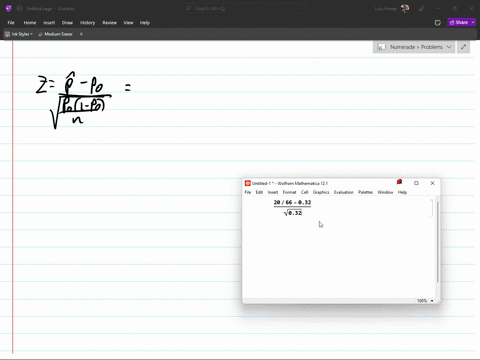Maximize the Mathematica window
The width and height of the screenshot is (480, 360).
click(416, 183)
